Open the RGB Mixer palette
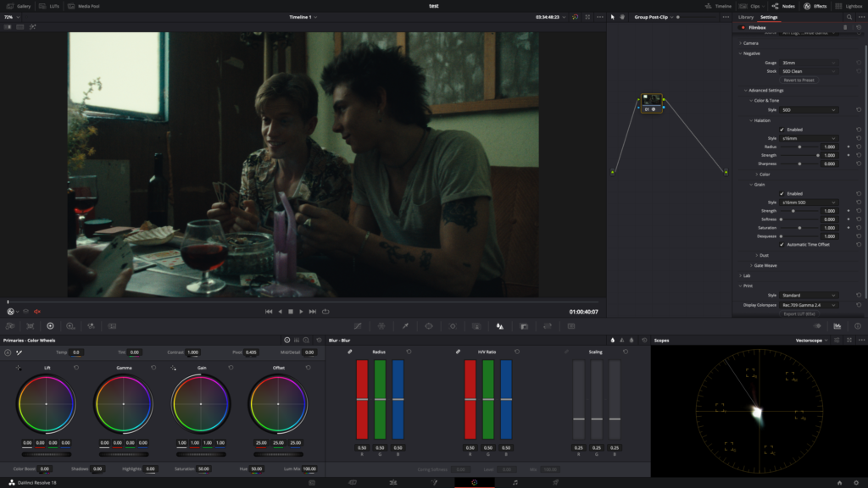868x488 pixels. pos(91,326)
